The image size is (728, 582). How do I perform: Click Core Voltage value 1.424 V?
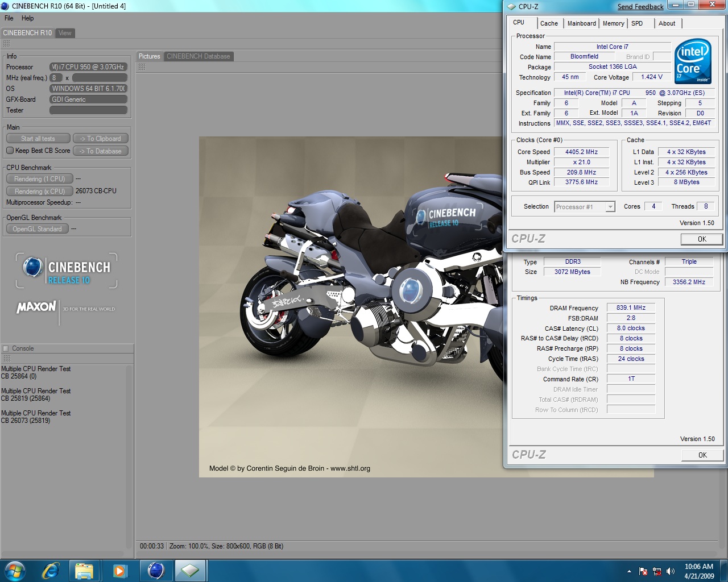[652, 77]
